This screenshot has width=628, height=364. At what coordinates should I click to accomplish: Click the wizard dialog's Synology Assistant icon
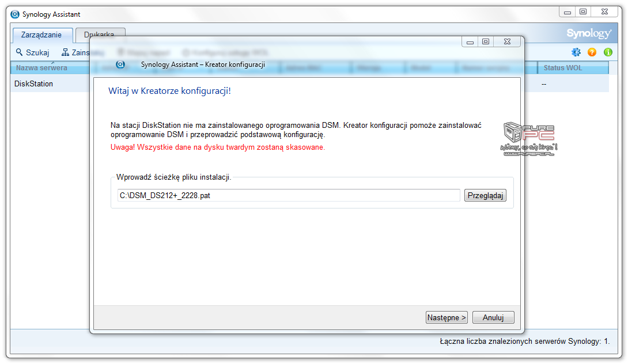(120, 65)
